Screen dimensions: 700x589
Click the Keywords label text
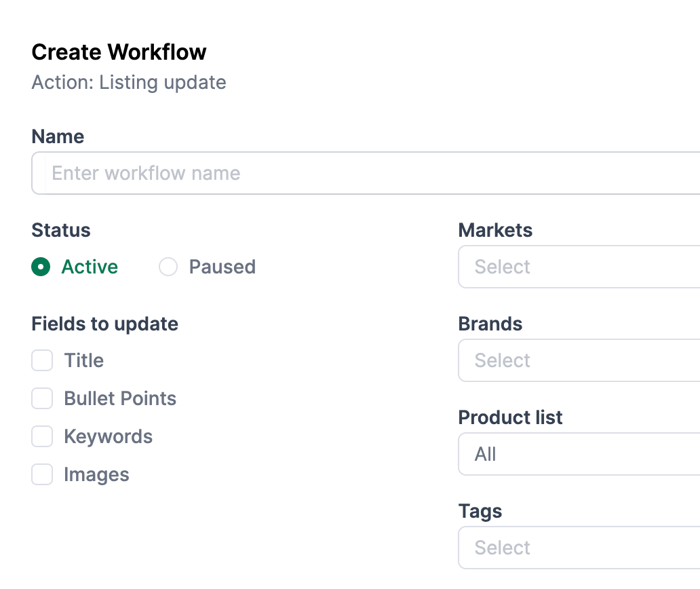pyautogui.click(x=109, y=436)
